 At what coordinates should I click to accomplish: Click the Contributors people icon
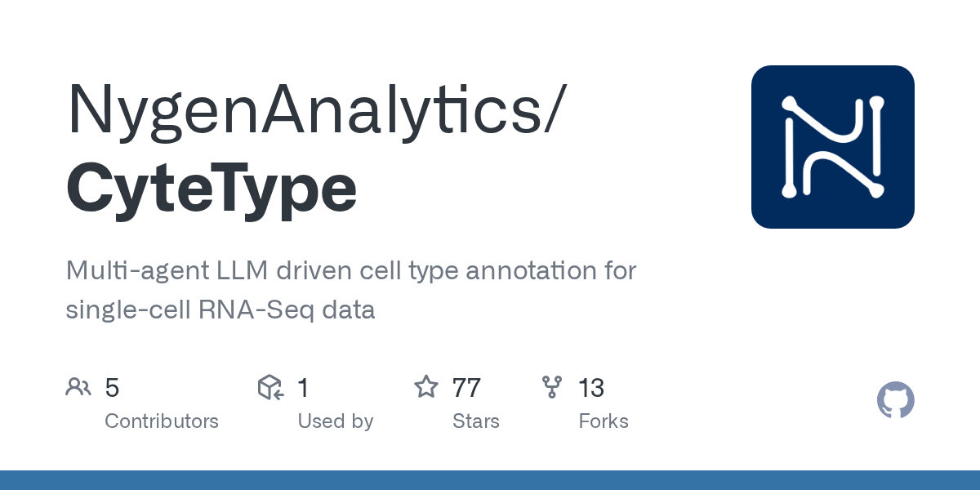coord(78,387)
